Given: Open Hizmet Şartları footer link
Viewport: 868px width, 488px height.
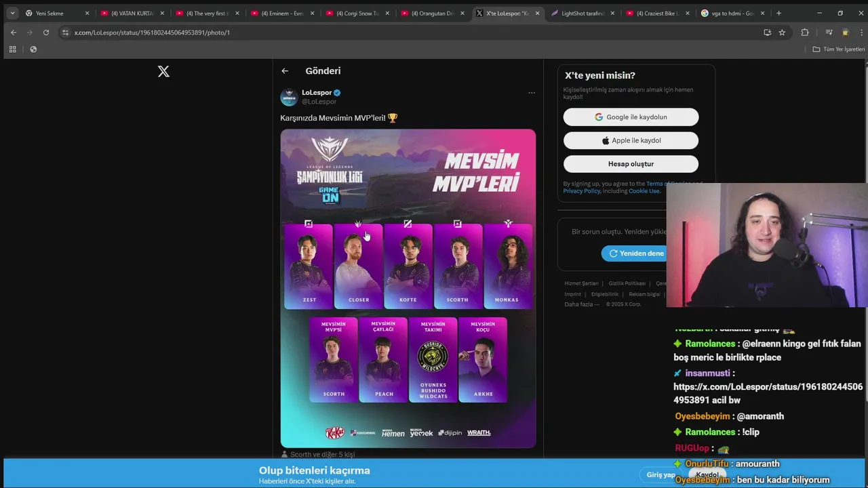Looking at the screenshot, I should coord(581,283).
